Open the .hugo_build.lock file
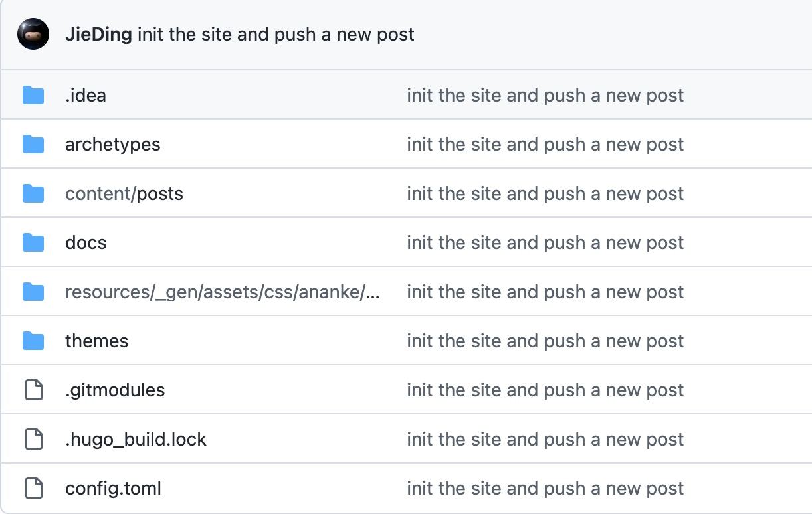This screenshot has width=812, height=514. 136,440
